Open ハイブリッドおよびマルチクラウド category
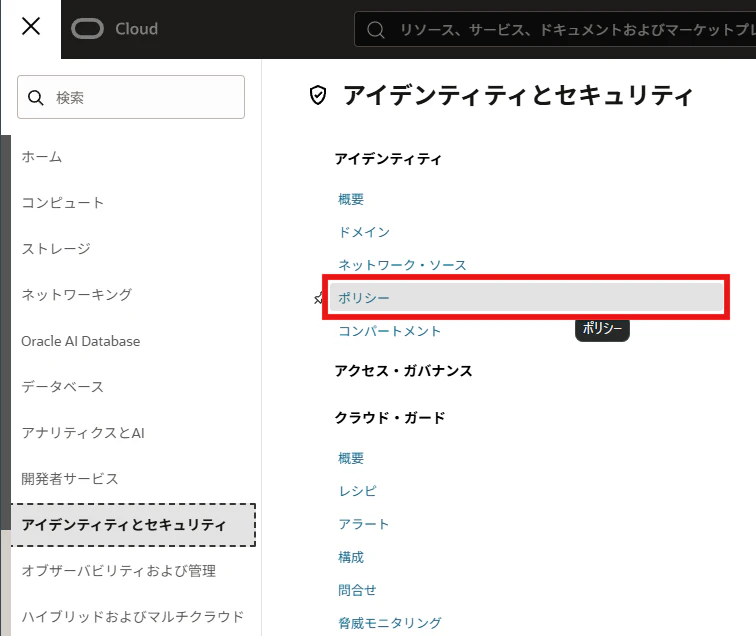Viewport: 756px width, 636px height. (x=133, y=617)
